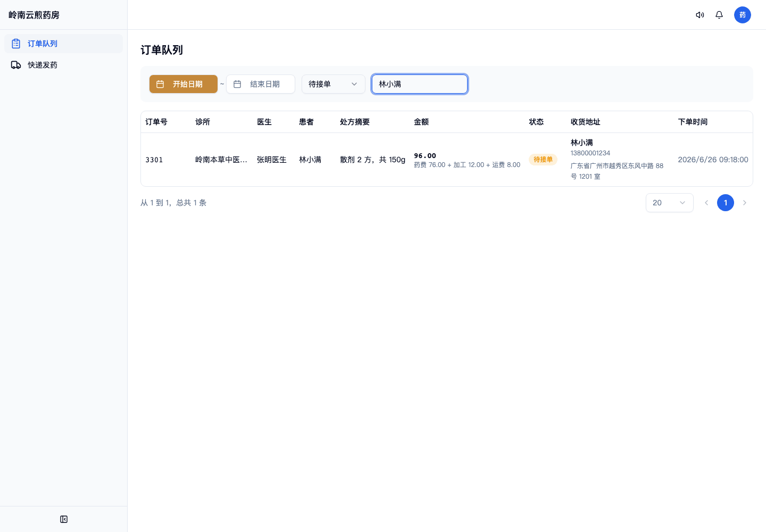Select page 1 in pagination
Screen dimensions: 766x532
[726, 203]
